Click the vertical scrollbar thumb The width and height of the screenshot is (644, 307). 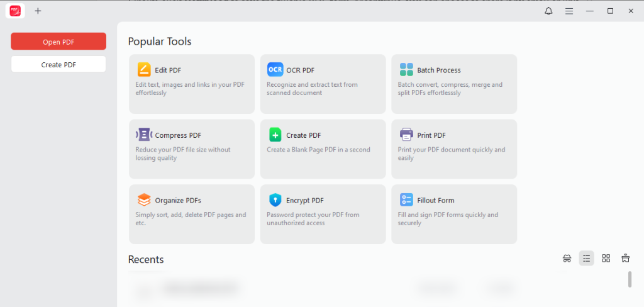click(x=630, y=279)
